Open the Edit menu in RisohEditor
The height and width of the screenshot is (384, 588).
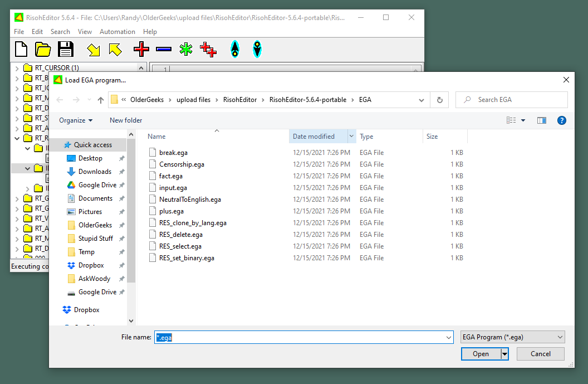(x=37, y=32)
